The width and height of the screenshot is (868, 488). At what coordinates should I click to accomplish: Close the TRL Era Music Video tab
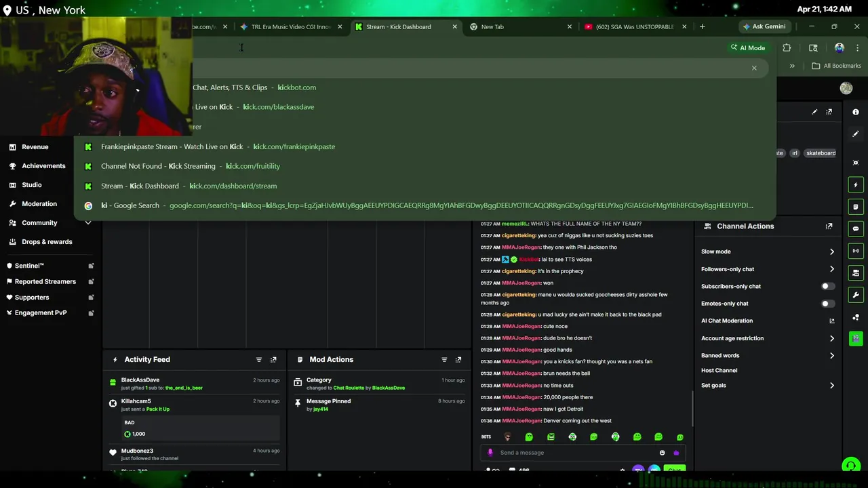(x=340, y=26)
